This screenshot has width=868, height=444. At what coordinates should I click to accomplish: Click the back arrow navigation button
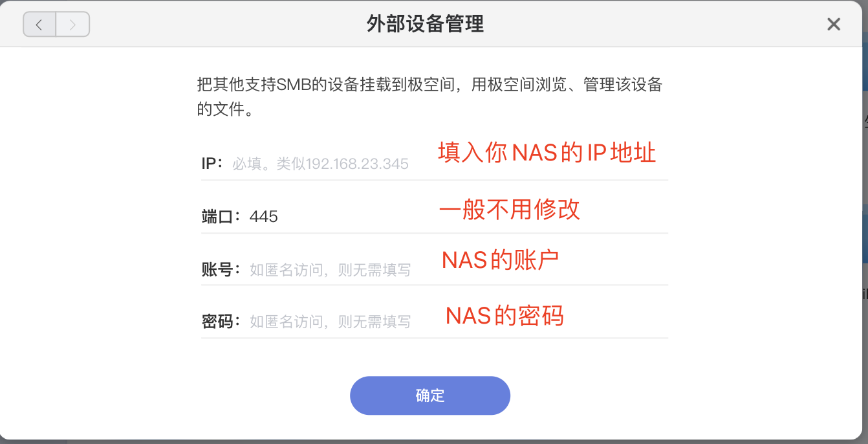click(x=39, y=25)
